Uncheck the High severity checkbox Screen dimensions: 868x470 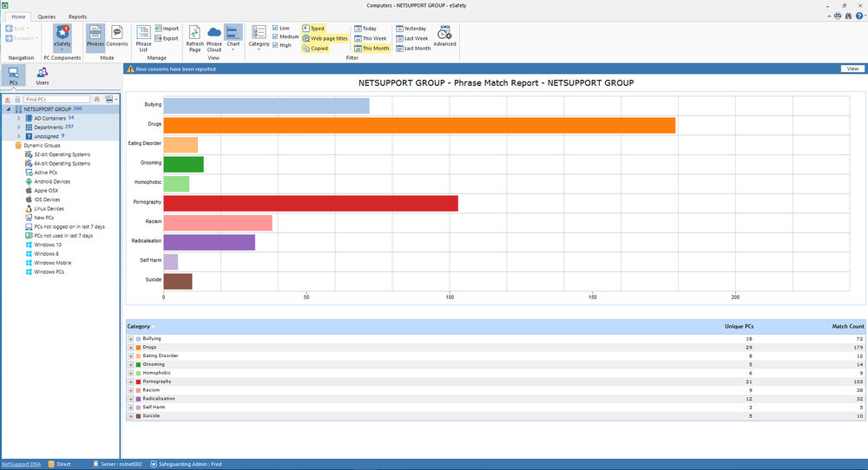click(275, 45)
